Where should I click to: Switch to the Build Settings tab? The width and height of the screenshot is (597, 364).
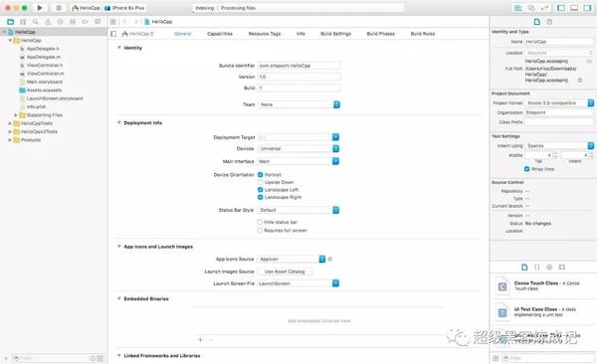(336, 34)
